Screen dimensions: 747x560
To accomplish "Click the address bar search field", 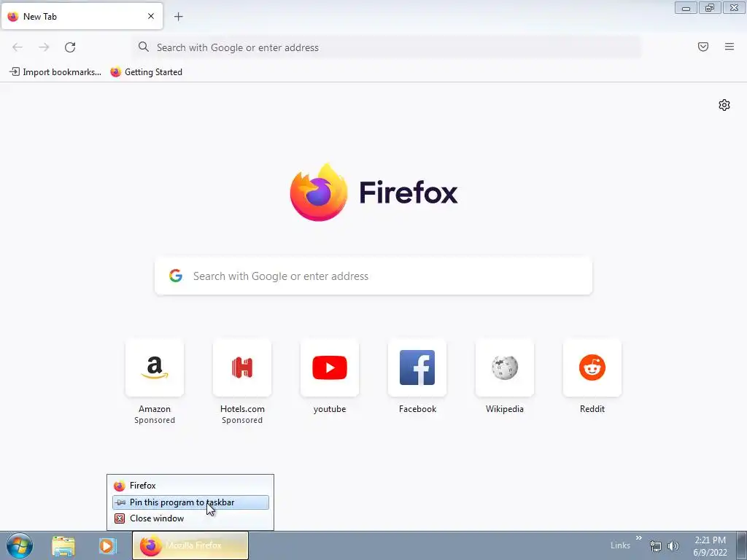I will click(387, 47).
